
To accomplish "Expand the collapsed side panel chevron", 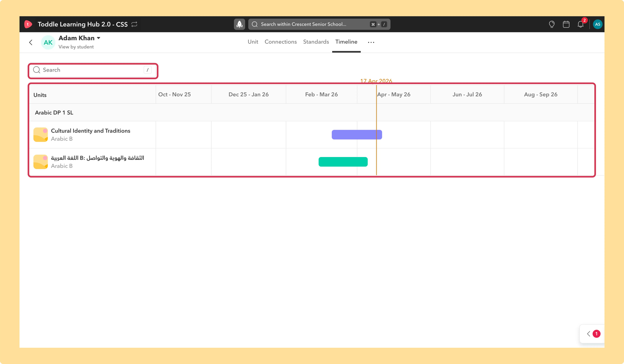I will (589, 334).
